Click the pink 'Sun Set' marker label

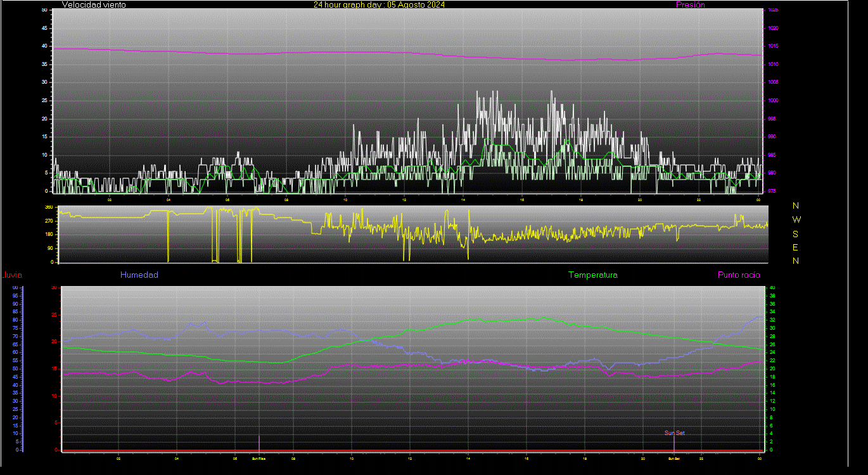[x=674, y=433]
